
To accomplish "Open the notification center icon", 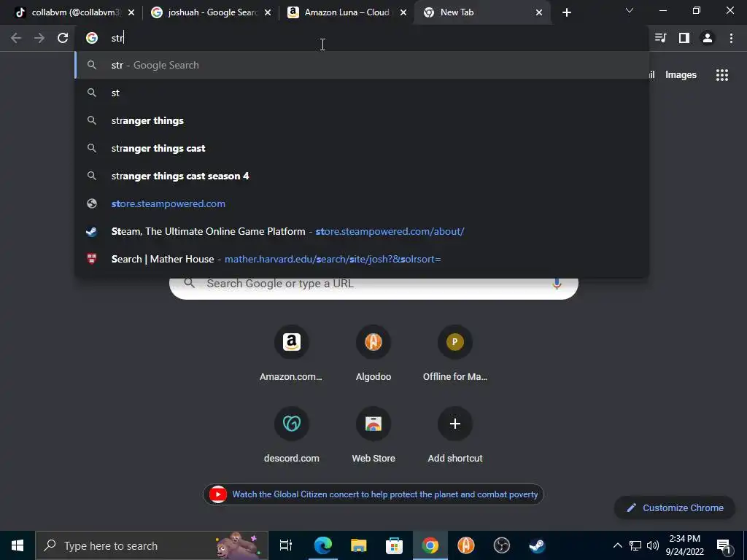I will (x=723, y=545).
